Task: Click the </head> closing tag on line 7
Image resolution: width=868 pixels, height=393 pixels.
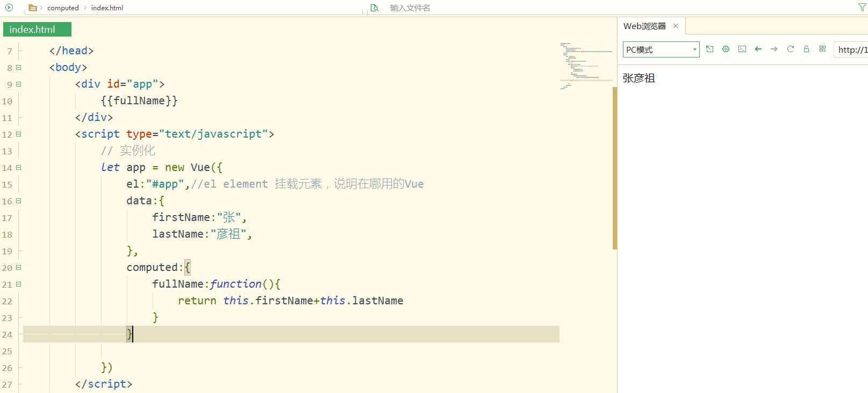Action: [x=71, y=51]
